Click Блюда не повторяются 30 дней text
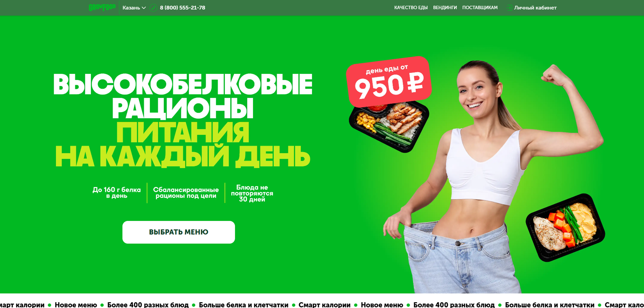Screen dimensions: 644x308 [x=252, y=193]
